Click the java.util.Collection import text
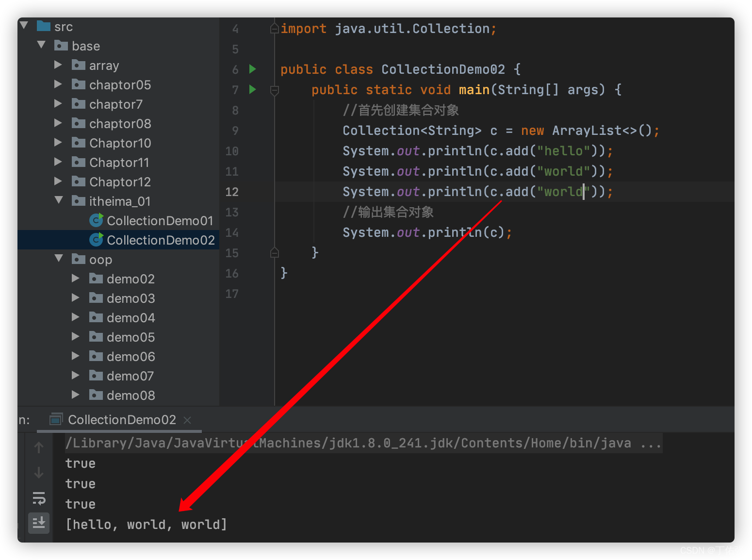Viewport: 752px width, 560px height. pyautogui.click(x=412, y=29)
